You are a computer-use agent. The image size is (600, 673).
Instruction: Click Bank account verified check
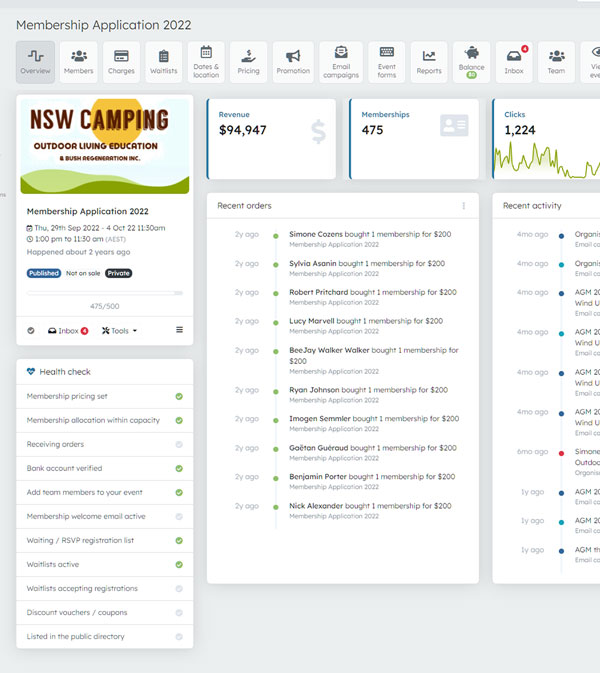179,469
